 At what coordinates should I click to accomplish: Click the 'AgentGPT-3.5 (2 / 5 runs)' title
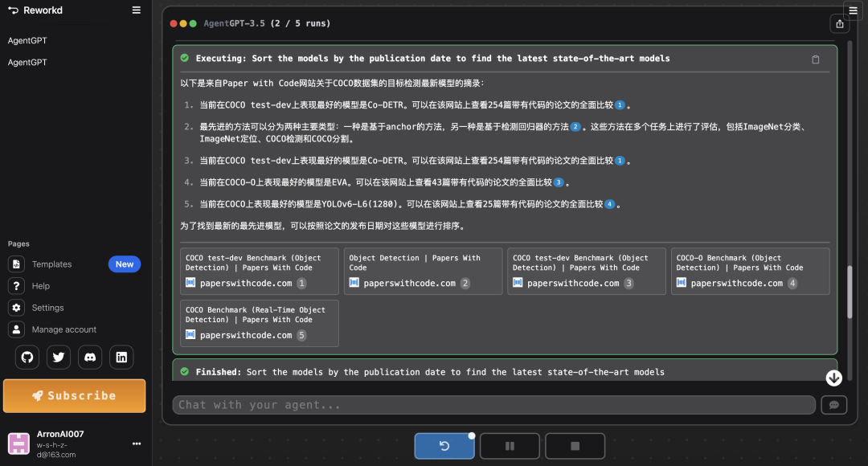[x=267, y=23]
